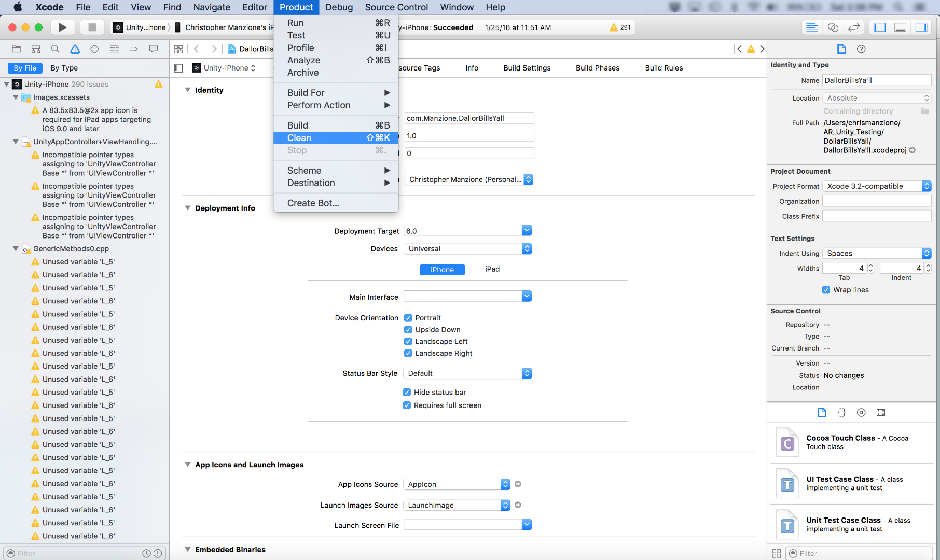Image resolution: width=940 pixels, height=560 pixels.
Task: Open the Project Format dropdown
Action: (x=877, y=186)
